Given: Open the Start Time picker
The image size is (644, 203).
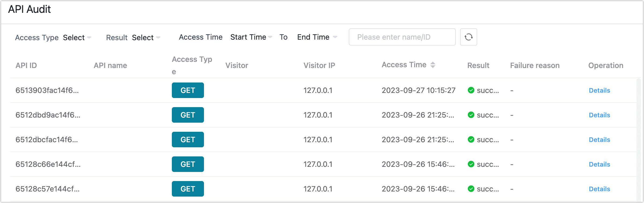Looking at the screenshot, I should 251,37.
